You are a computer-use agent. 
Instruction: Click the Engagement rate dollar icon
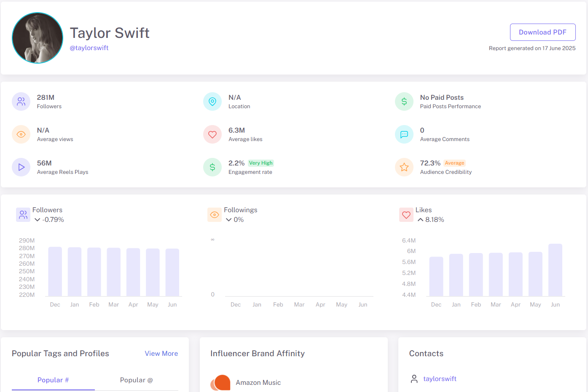pos(212,167)
